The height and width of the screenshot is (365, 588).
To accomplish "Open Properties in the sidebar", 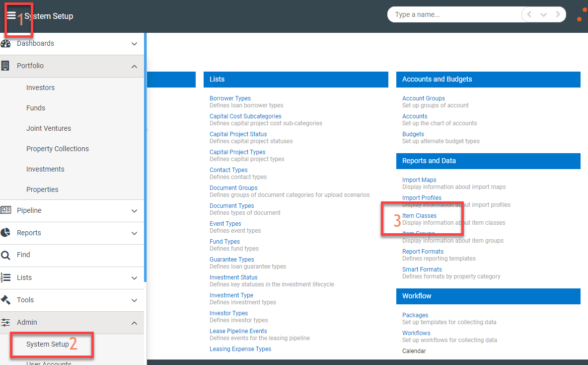I will tap(42, 189).
